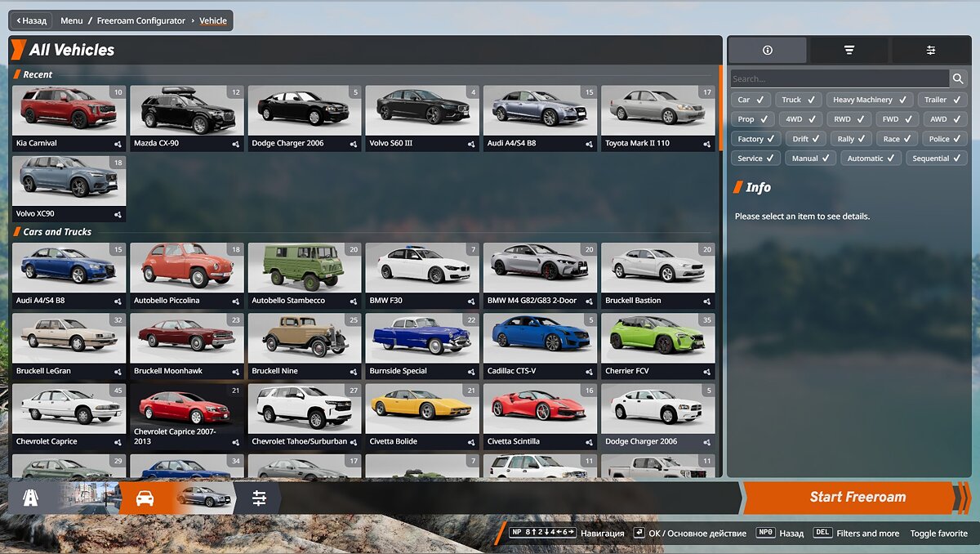Open configurations icon on BMW M4 G82/G83
The image size is (980, 554).
coord(590,302)
